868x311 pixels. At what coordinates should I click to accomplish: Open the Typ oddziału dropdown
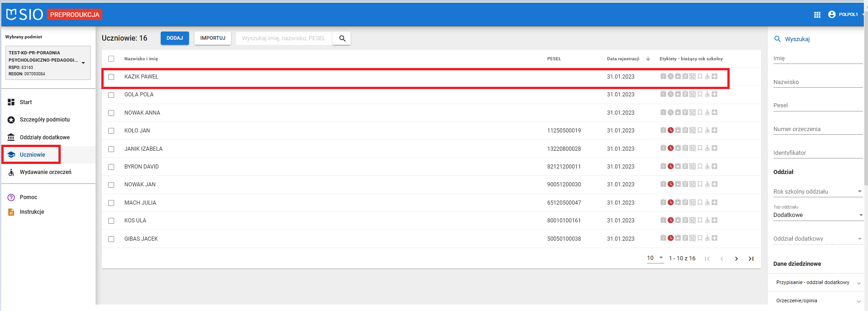tap(817, 215)
